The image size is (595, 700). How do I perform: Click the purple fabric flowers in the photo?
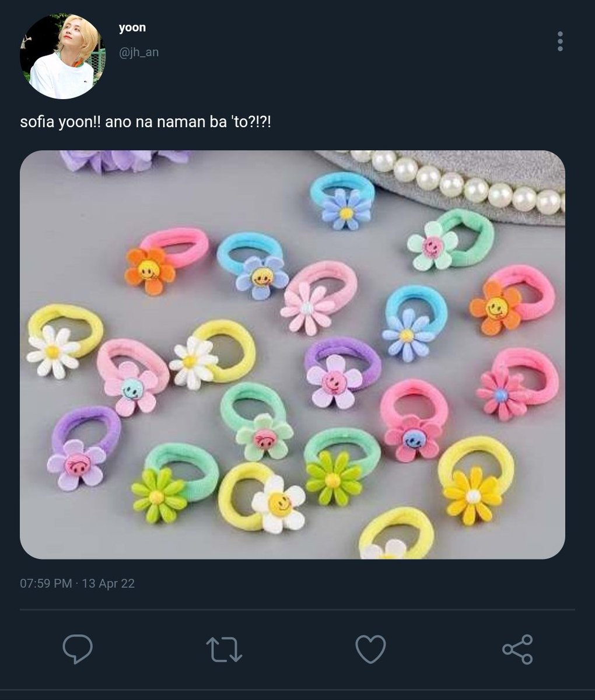pos(125,160)
